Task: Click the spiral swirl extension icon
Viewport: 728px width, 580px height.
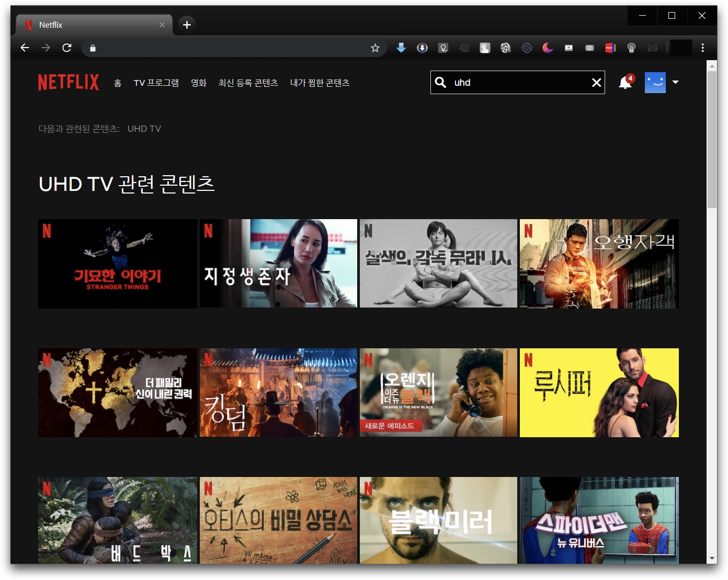Action: click(527, 48)
